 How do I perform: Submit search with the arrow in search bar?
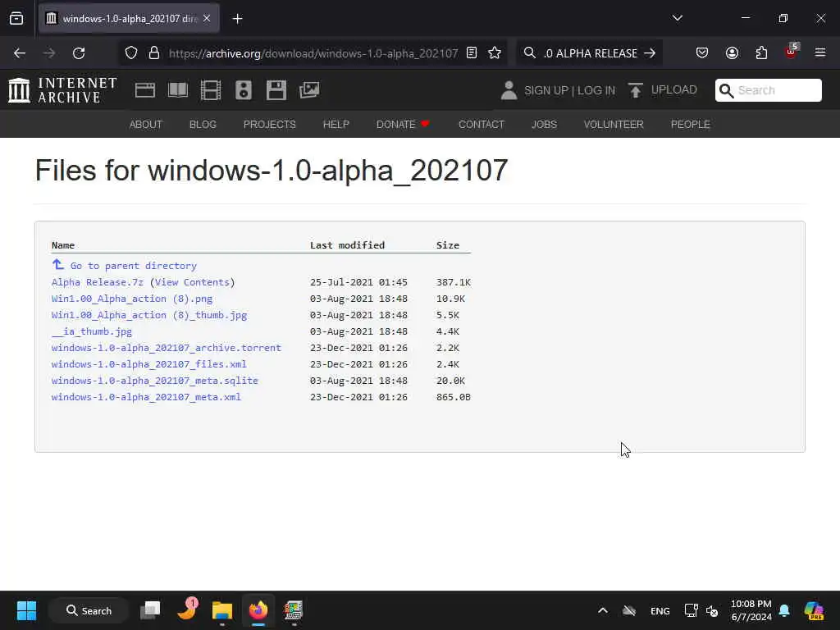(650, 53)
